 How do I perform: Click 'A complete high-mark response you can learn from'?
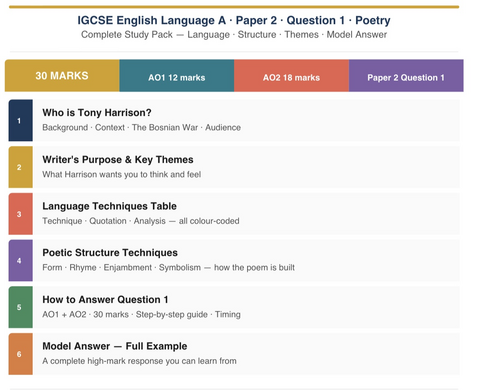[x=139, y=361]
